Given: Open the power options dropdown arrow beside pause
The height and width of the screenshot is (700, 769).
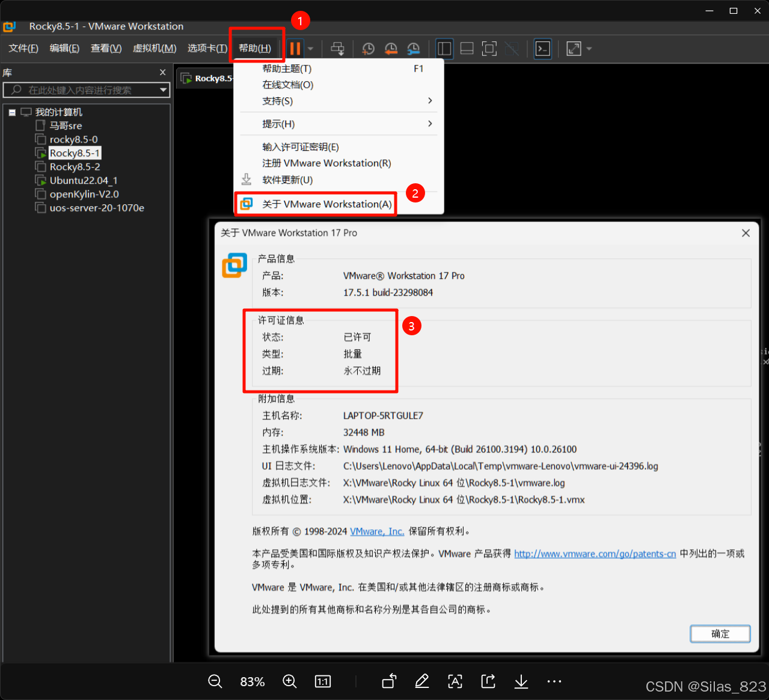Looking at the screenshot, I should (x=310, y=49).
